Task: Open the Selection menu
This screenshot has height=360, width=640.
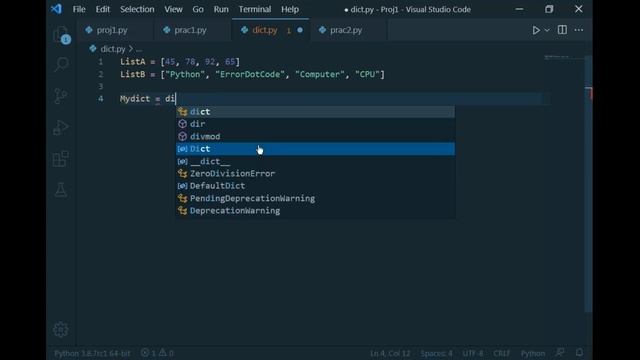Action: 137,9
